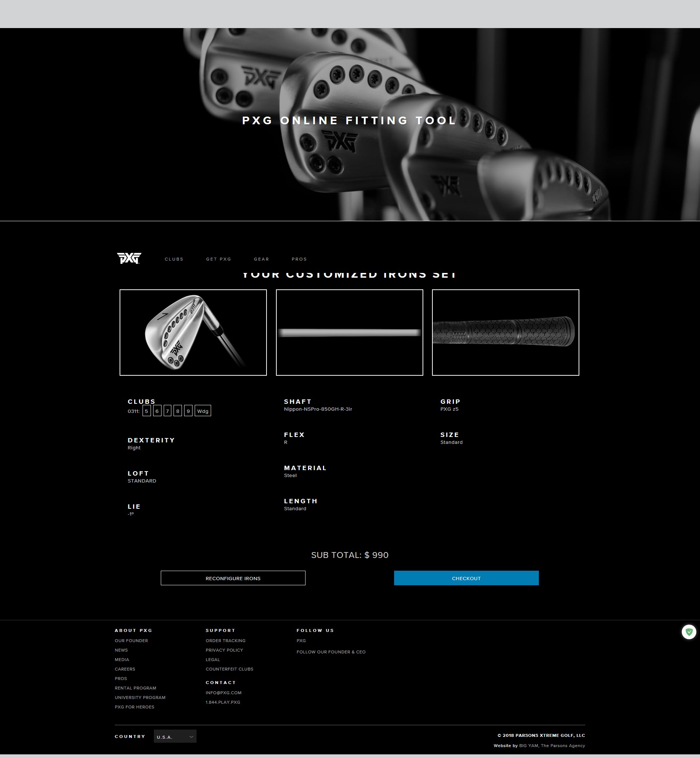
Task: Click the grip image thumbnail
Action: [x=505, y=332]
